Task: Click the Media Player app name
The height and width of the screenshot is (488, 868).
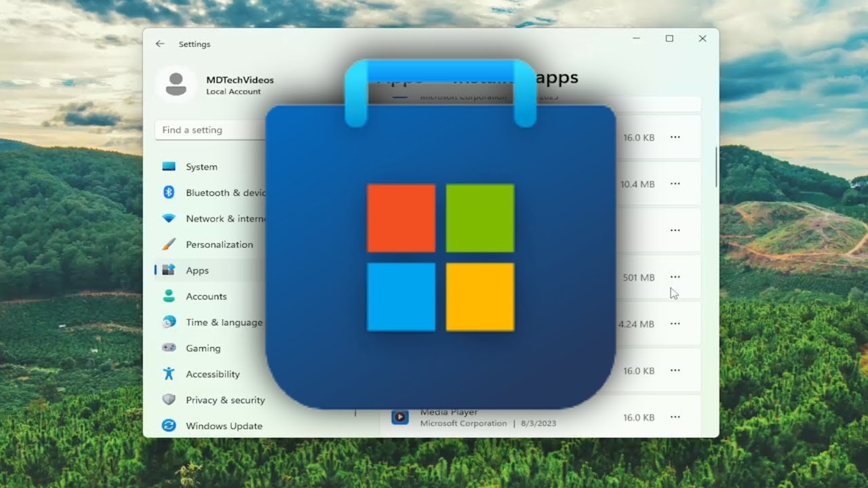Action: [449, 412]
